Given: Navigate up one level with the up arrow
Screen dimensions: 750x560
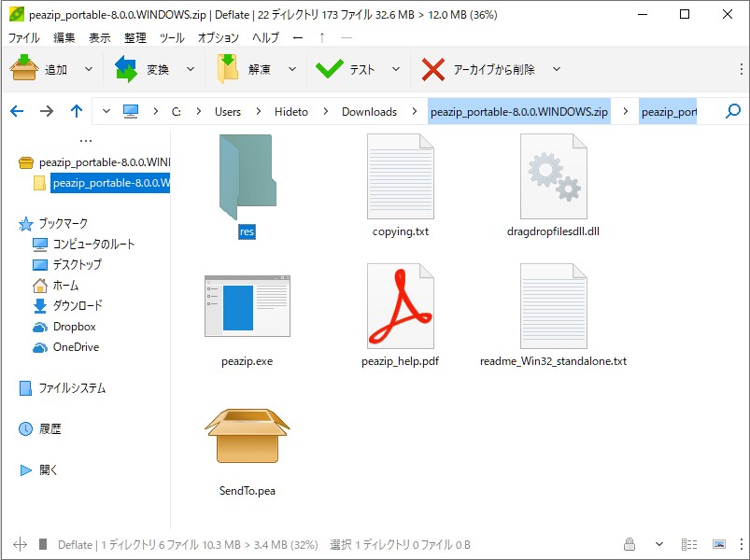Looking at the screenshot, I should (x=76, y=110).
